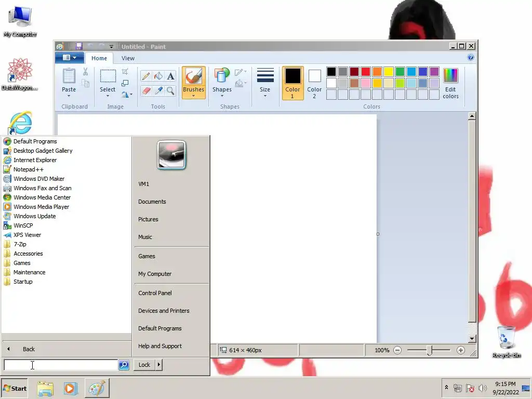532x399 pixels.
Task: Click the Copy icon in Clipboard group
Action: click(86, 84)
